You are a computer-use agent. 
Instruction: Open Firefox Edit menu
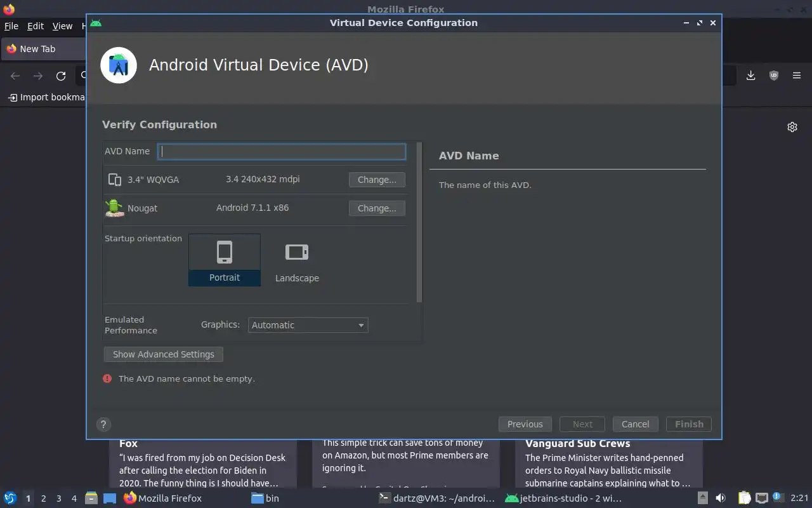pyautogui.click(x=36, y=26)
